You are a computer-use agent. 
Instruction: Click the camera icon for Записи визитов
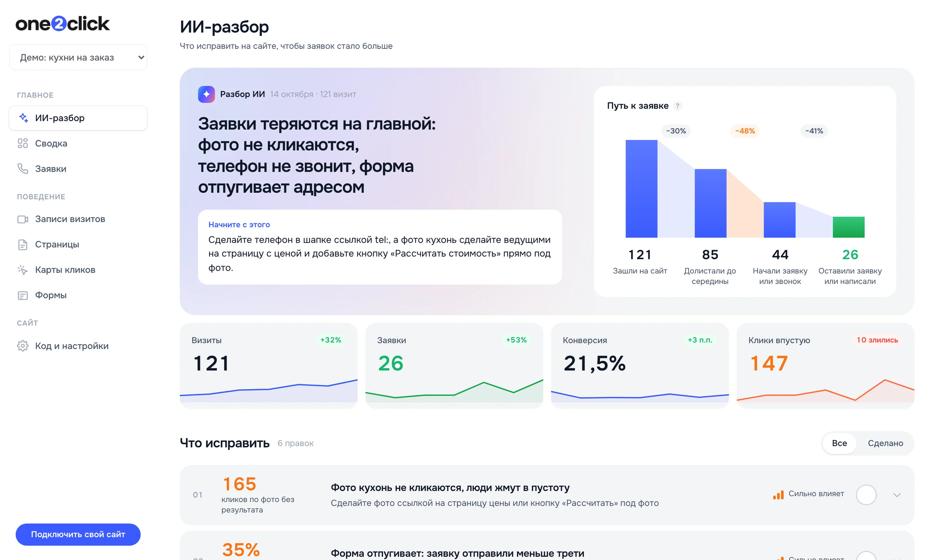tap(23, 219)
